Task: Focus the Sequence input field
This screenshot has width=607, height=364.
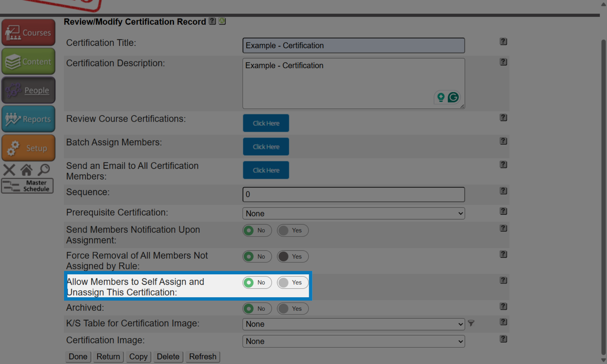Action: coord(354,194)
